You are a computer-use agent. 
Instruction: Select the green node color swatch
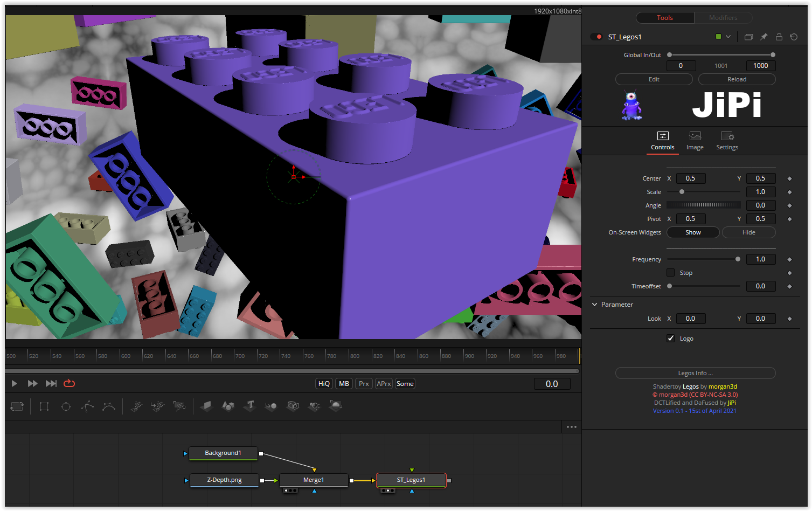pyautogui.click(x=718, y=37)
